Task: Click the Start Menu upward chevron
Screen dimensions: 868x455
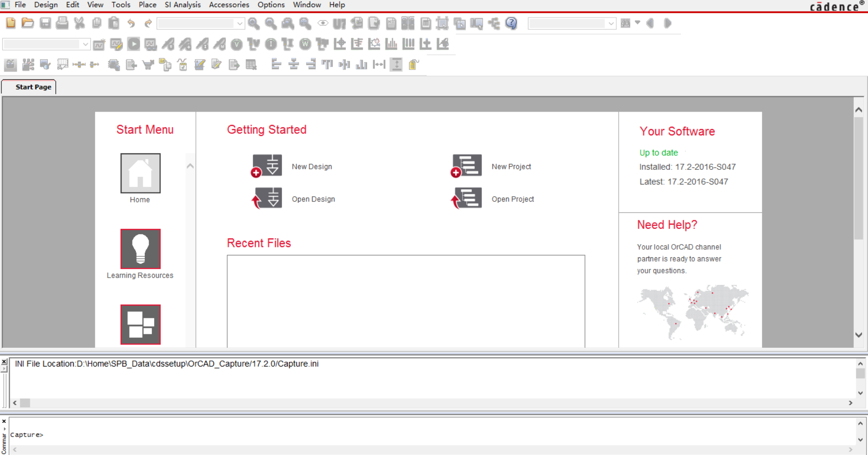Action: click(x=190, y=166)
